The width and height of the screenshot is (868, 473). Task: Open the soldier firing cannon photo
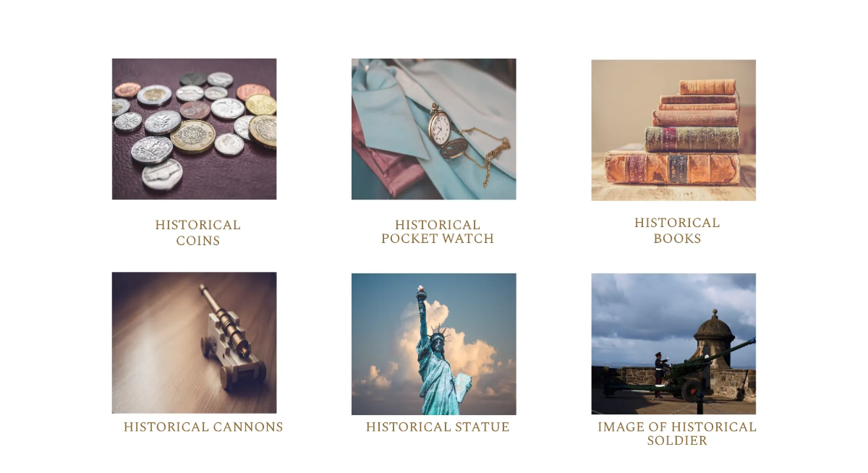coord(673,344)
